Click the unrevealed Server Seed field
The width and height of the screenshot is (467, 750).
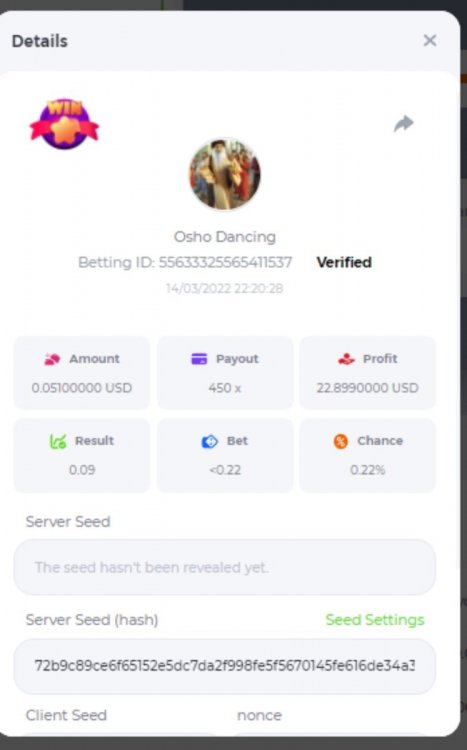coord(224,567)
